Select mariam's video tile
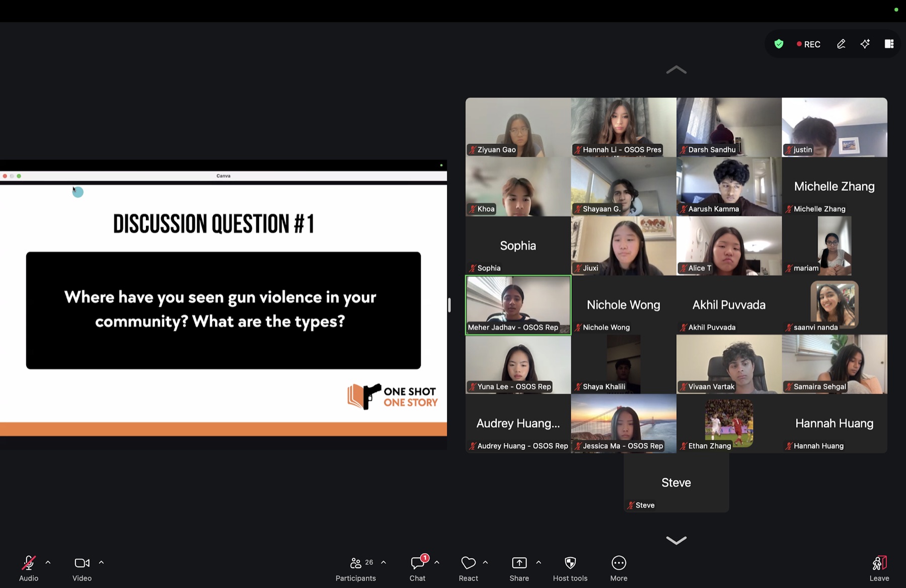This screenshot has width=906, height=588. (835, 246)
